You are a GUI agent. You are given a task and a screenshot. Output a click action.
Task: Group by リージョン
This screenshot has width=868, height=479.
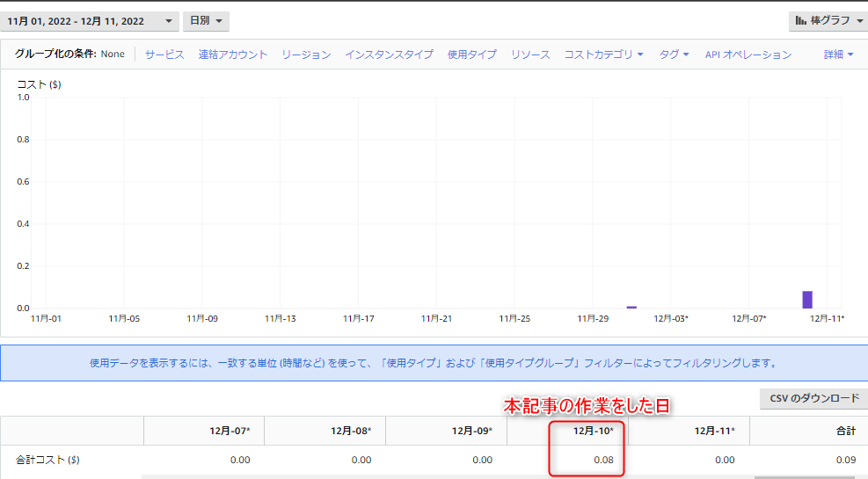(306, 54)
